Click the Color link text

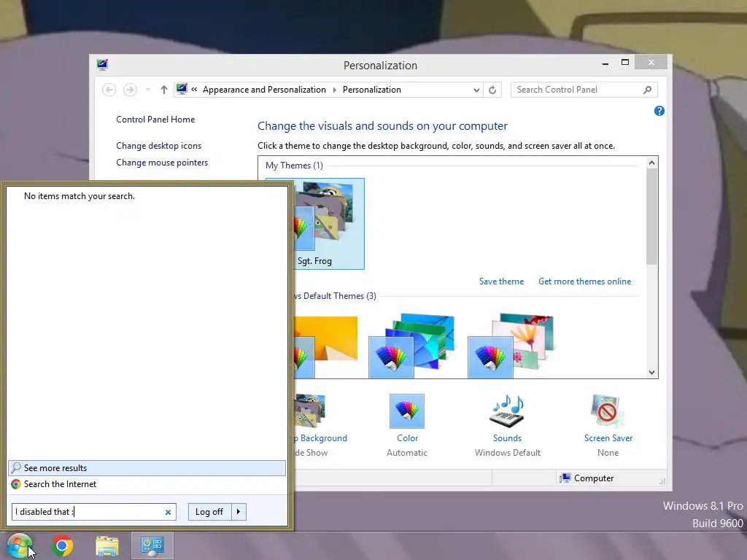point(407,438)
